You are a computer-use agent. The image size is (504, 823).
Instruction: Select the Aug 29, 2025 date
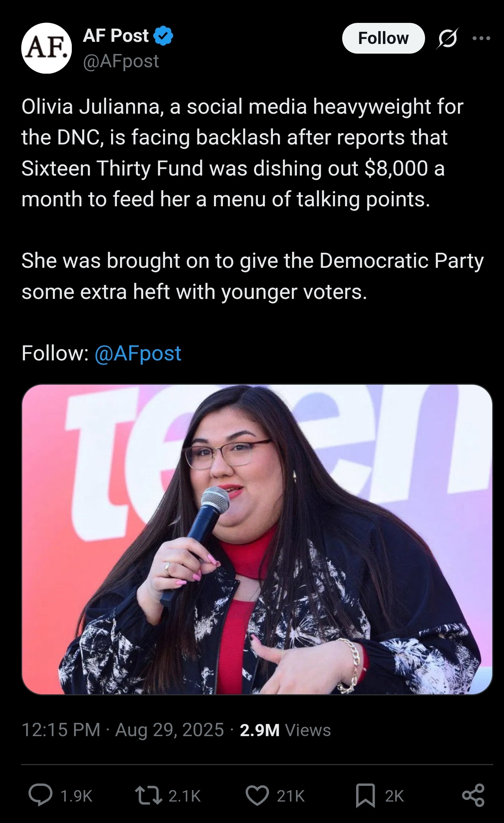(x=169, y=730)
